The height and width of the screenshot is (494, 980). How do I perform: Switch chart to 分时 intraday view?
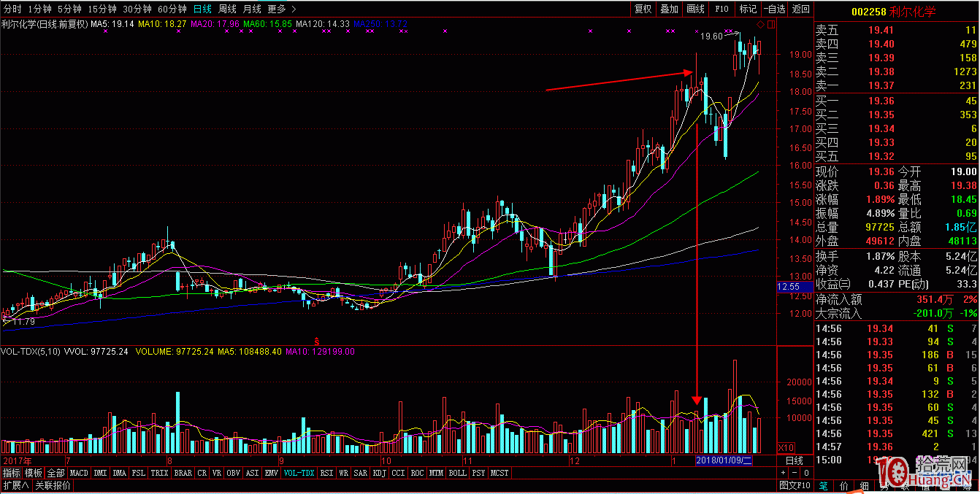pos(13,9)
